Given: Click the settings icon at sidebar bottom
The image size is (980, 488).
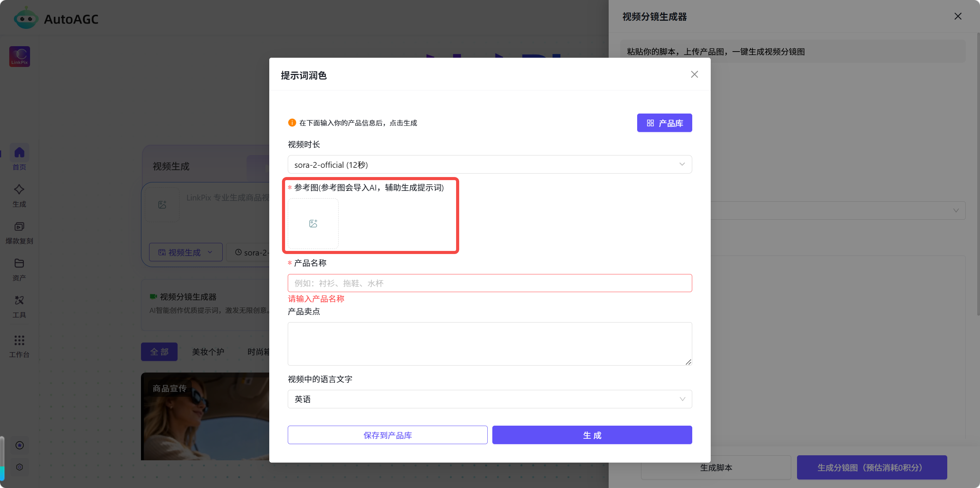Looking at the screenshot, I should (x=20, y=467).
